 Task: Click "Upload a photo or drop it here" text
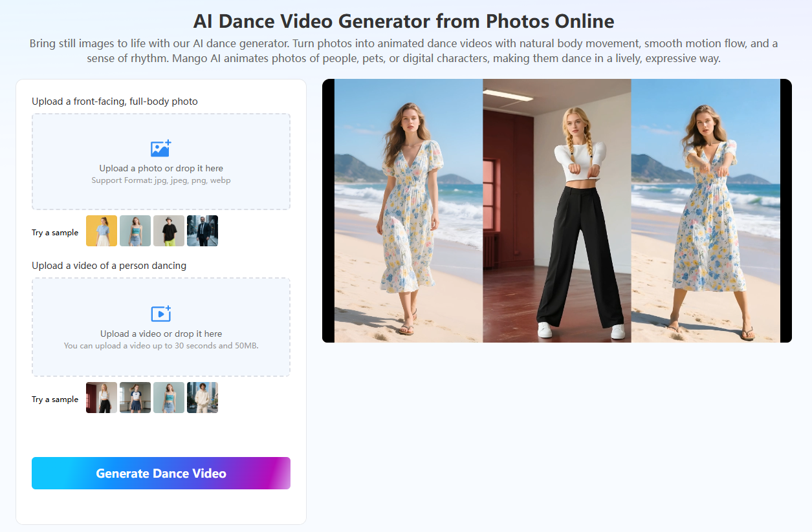161,168
